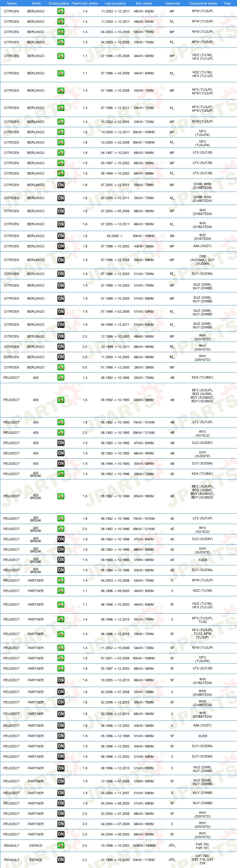Image resolution: width=237 pixels, height=868 pixels.
Task: Click the Lata produkcji column header
Action: 115,3
